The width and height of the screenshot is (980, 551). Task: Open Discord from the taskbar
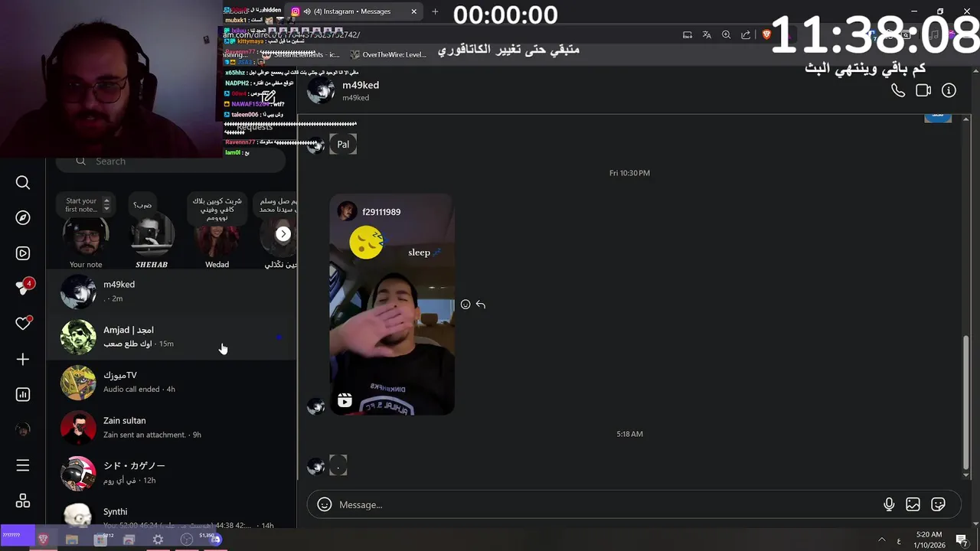pyautogui.click(x=215, y=540)
